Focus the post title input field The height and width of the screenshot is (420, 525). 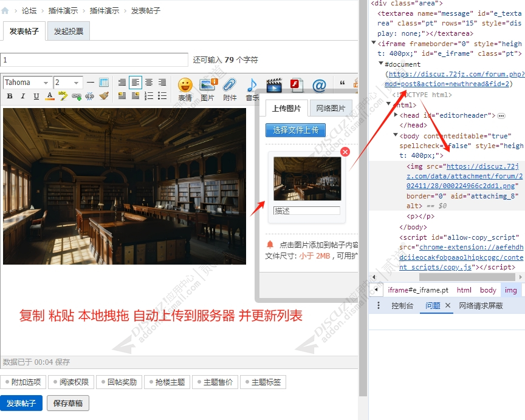pyautogui.click(x=94, y=60)
